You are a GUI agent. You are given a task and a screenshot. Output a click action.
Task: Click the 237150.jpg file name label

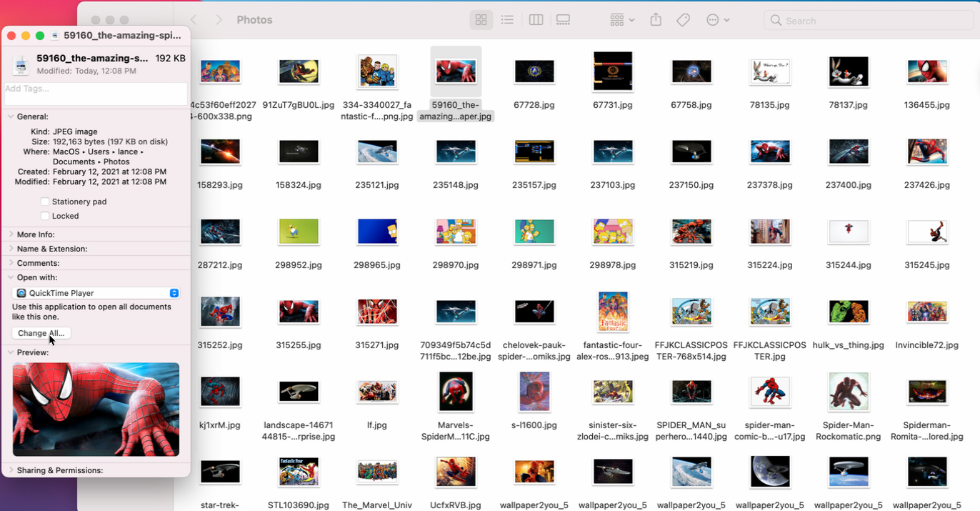tap(691, 185)
